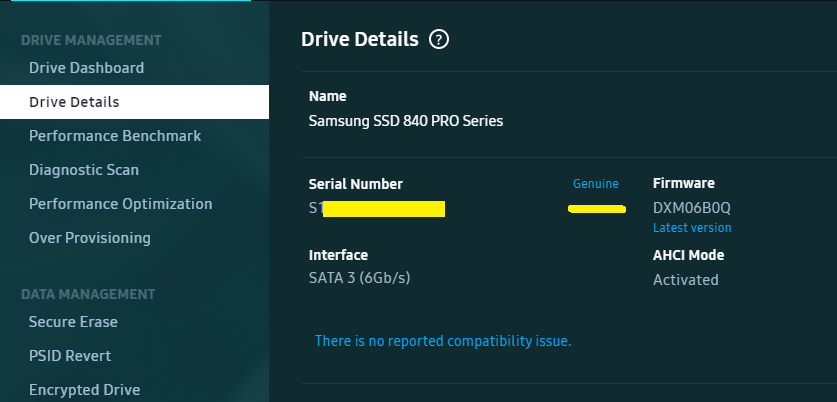
Task: Click the Serial Number label
Action: click(356, 184)
